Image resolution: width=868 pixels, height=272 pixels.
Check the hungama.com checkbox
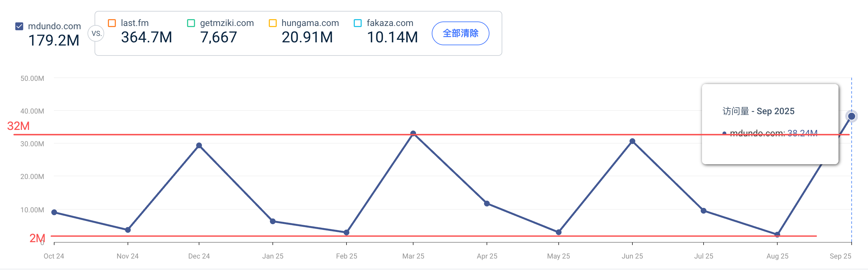(272, 23)
